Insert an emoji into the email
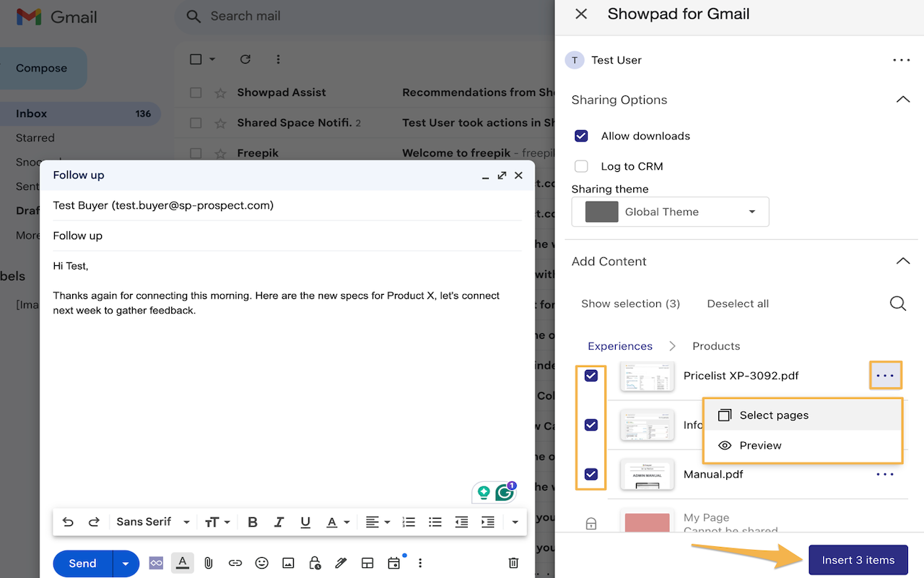The image size is (924, 578). (x=261, y=563)
